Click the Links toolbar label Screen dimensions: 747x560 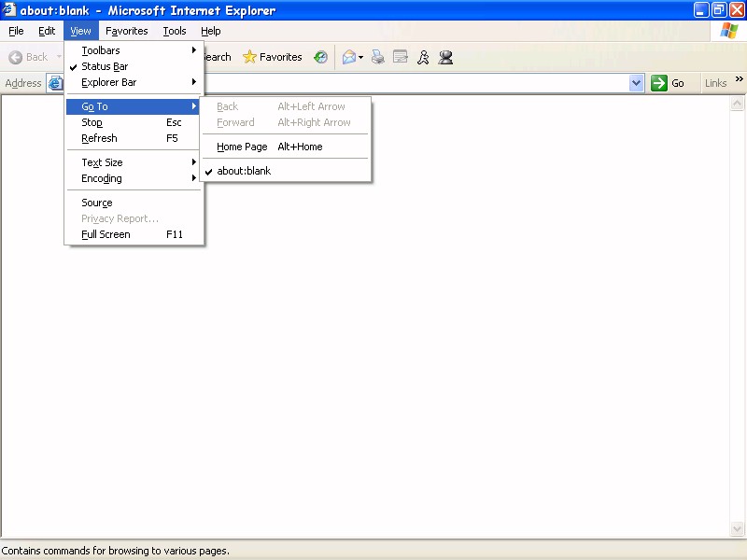[x=715, y=83]
